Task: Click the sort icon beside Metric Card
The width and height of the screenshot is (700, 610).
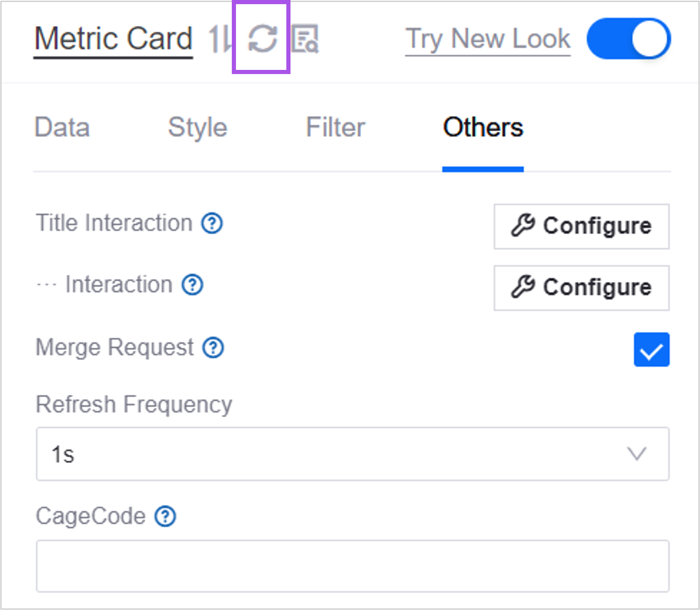Action: click(x=218, y=39)
